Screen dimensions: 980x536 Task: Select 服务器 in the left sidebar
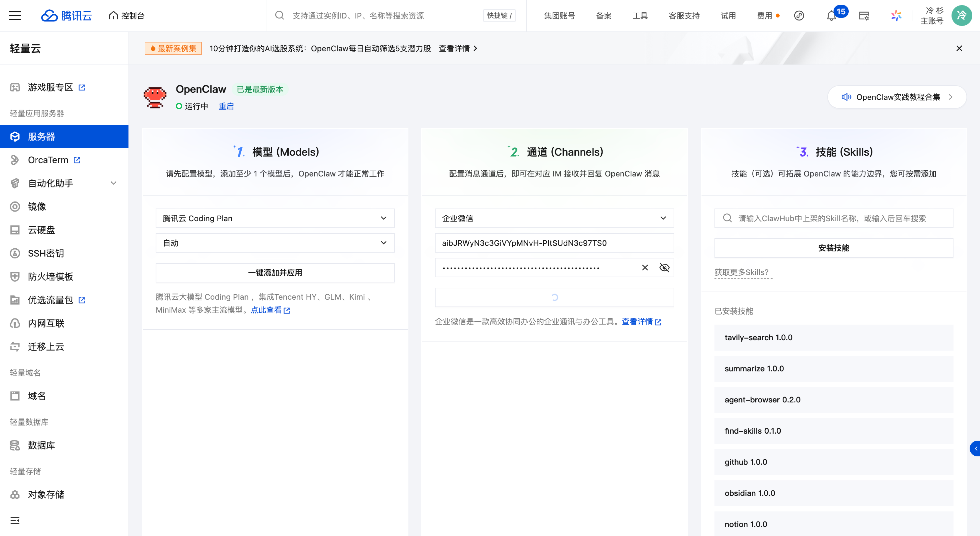tap(42, 136)
